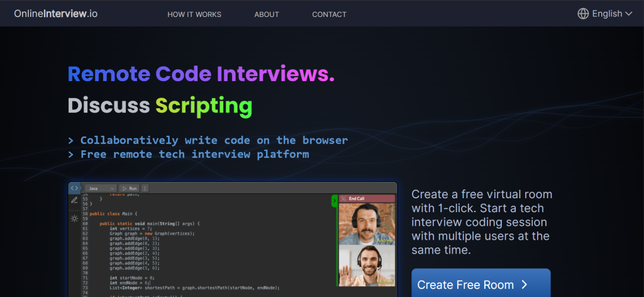Click the Remote Code Interviews heading
644x297 pixels.
[x=201, y=74]
